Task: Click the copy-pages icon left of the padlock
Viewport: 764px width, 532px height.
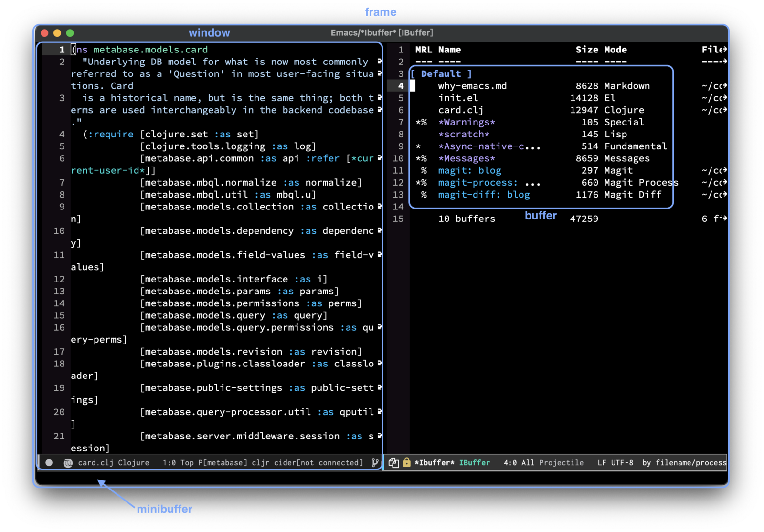Action: pos(393,462)
